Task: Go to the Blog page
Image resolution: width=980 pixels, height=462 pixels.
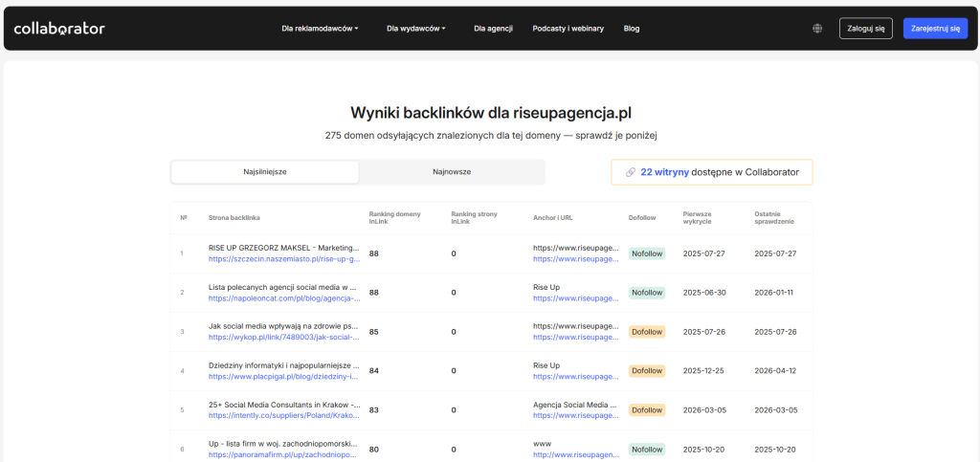Action: tap(632, 28)
